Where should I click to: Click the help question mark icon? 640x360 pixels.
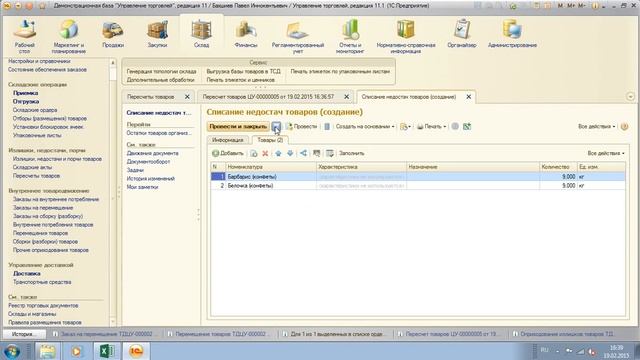pyautogui.click(x=624, y=127)
